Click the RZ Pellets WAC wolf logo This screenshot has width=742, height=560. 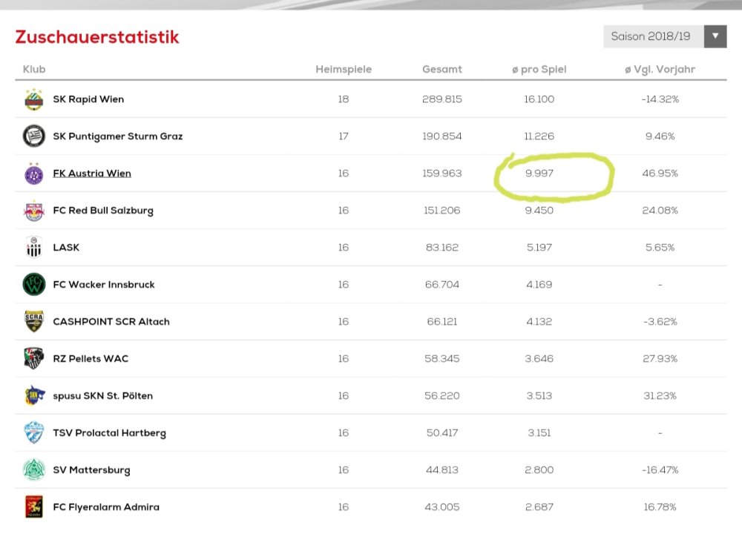click(x=34, y=358)
